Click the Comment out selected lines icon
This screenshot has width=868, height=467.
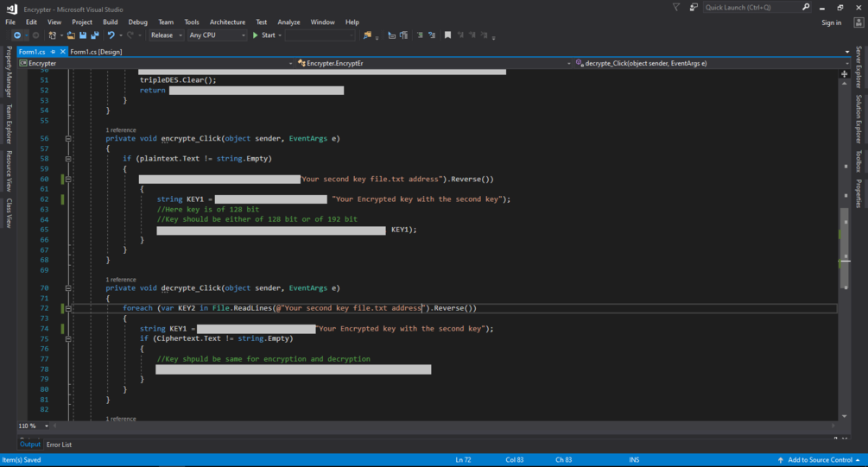coord(420,35)
